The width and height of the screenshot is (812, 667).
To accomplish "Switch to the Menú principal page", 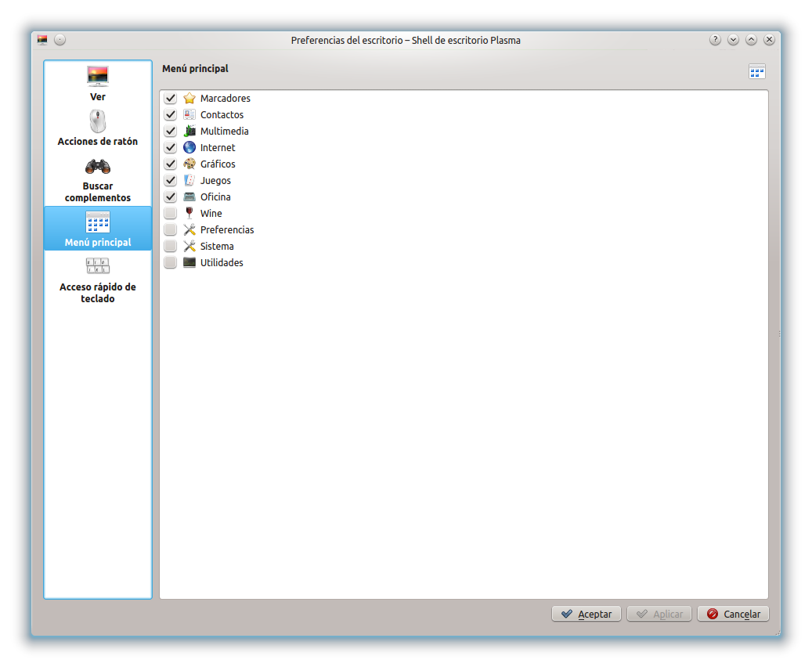I will click(x=98, y=229).
